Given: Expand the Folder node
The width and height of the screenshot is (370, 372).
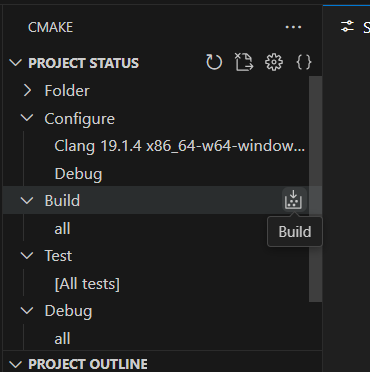Looking at the screenshot, I should pos(28,90).
